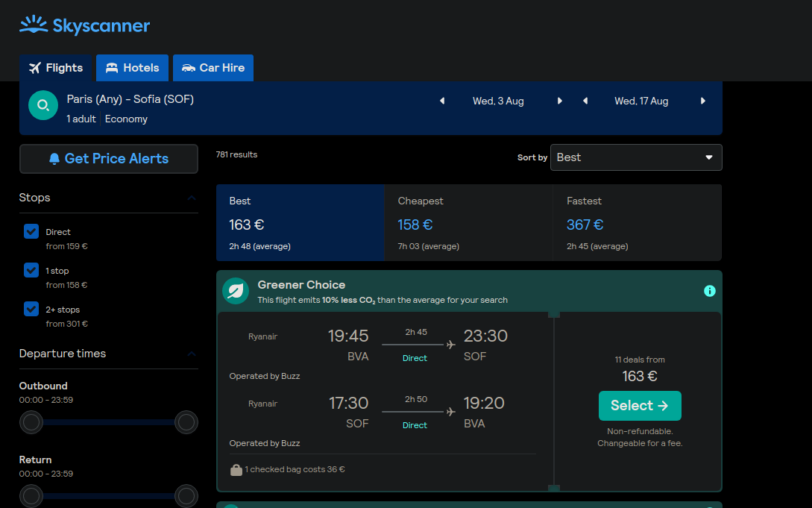
Task: Click outbound plane arrow icon 2h 45
Action: [x=450, y=345]
